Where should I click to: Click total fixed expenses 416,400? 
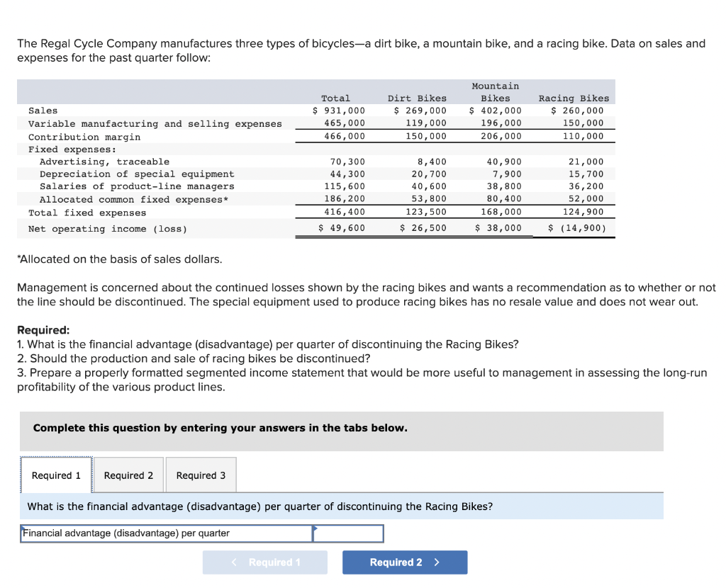pos(345,212)
